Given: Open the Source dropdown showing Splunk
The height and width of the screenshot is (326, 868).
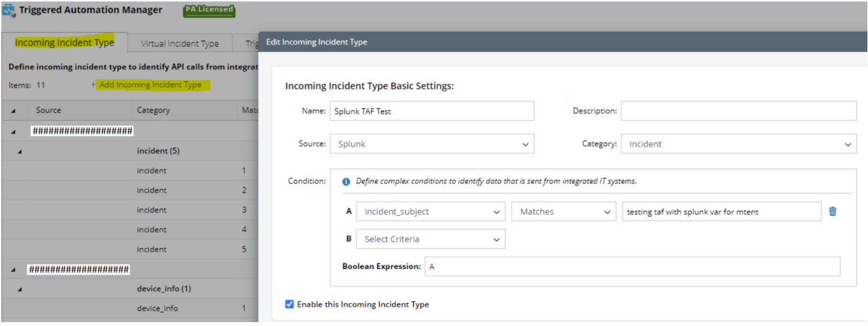Looking at the screenshot, I should tap(431, 144).
